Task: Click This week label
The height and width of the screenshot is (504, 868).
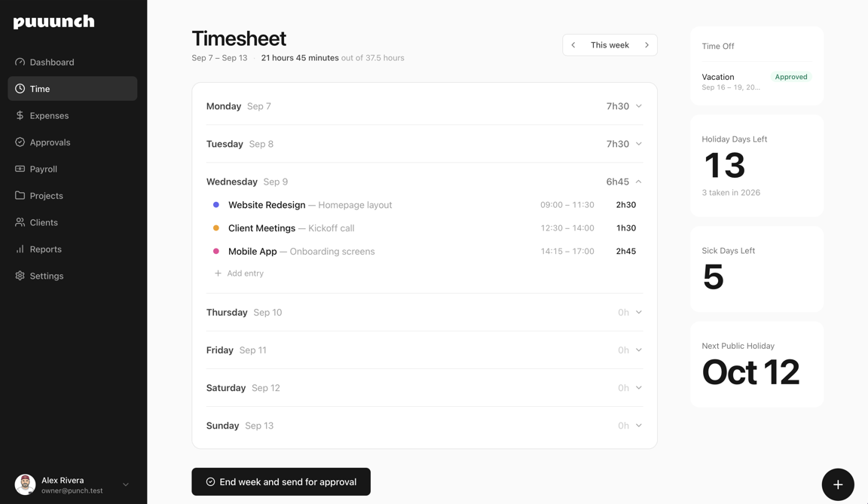Action: click(610, 44)
